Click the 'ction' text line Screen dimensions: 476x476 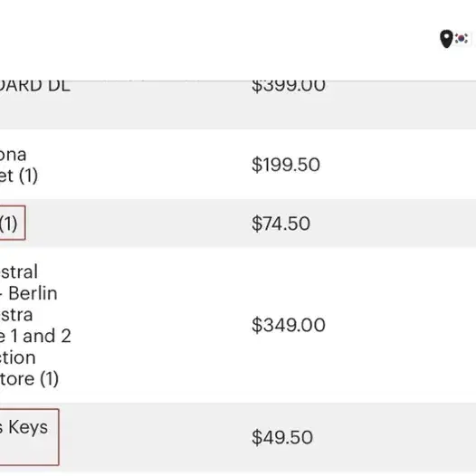(18, 357)
